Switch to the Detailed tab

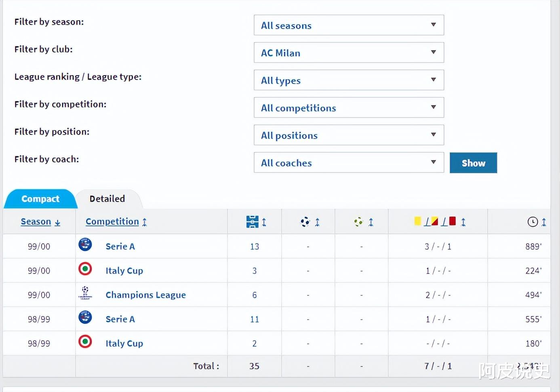107,199
